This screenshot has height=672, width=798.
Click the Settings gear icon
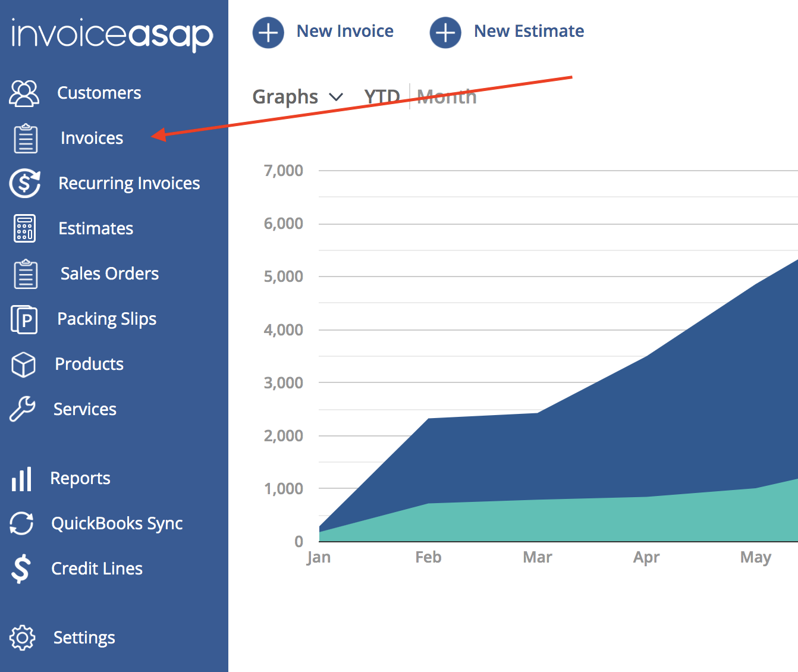click(23, 638)
